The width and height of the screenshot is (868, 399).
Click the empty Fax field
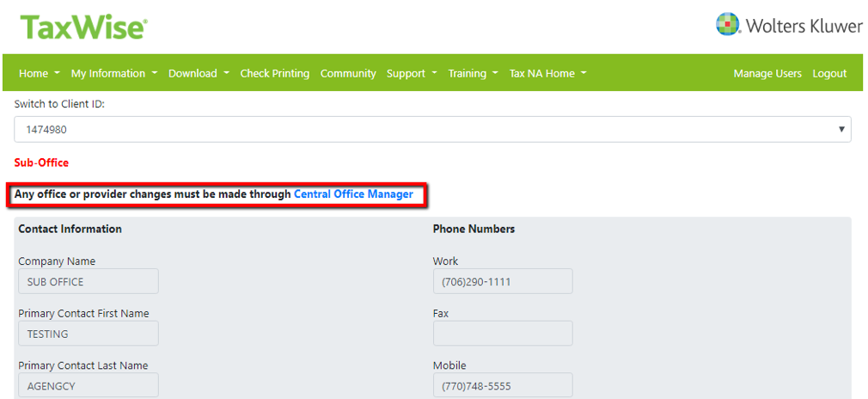click(x=503, y=334)
